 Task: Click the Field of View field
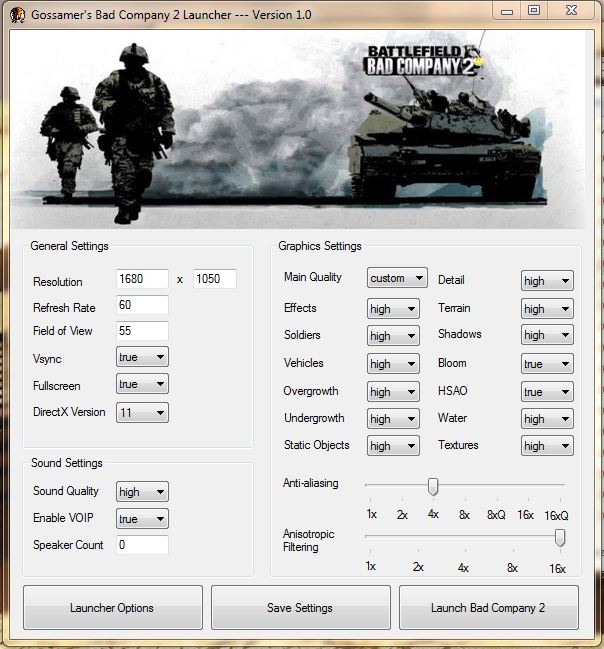pyautogui.click(x=142, y=331)
